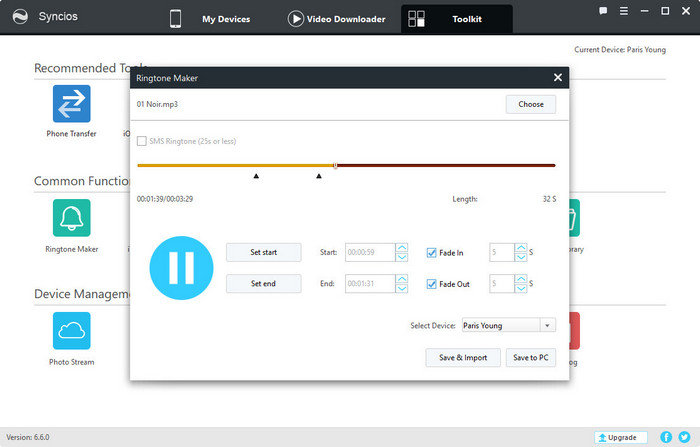Screen dimensions: 700x447
Task: Open the hamburger menu icon
Action: tap(624, 11)
